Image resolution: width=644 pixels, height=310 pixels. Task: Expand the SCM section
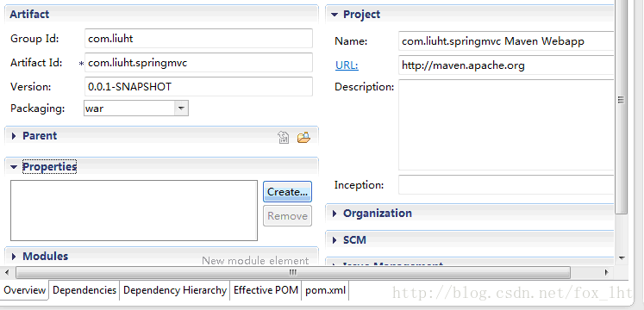[335, 240]
